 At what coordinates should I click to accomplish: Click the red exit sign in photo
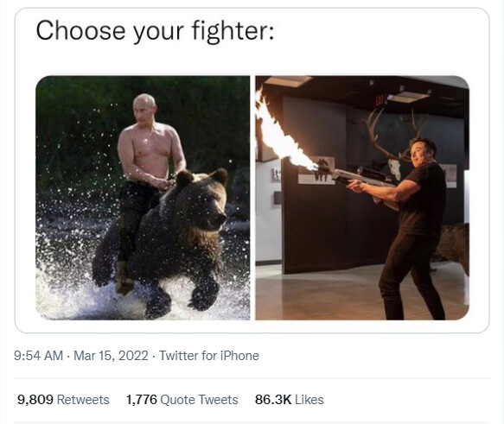[x=380, y=101]
